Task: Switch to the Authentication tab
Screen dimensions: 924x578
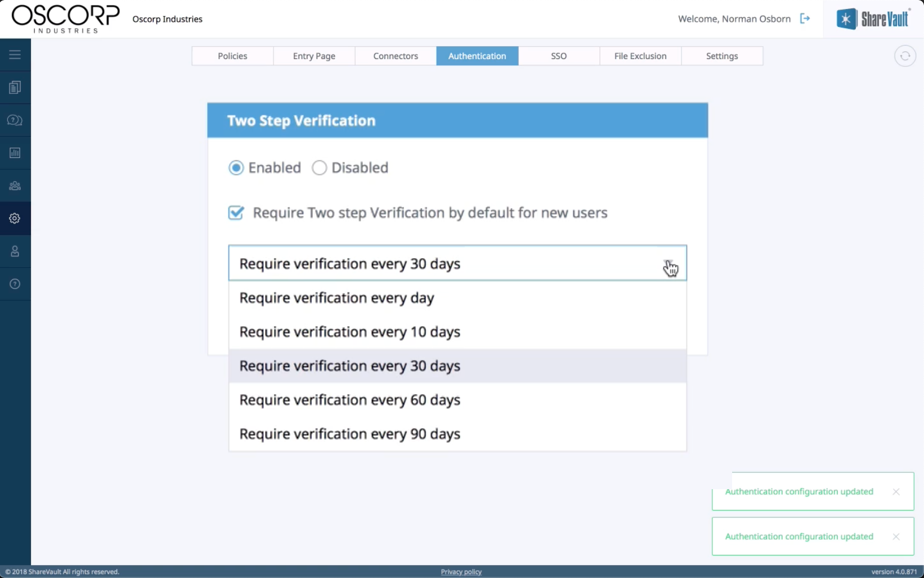Action: (477, 56)
